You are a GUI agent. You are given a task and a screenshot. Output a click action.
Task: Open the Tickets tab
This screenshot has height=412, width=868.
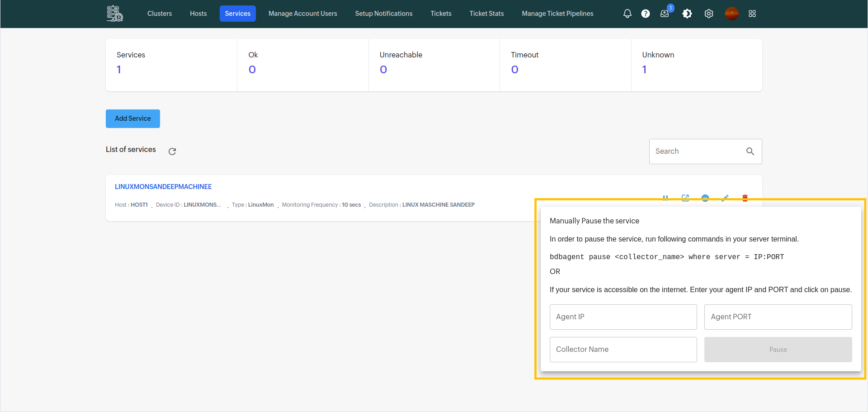pyautogui.click(x=441, y=14)
